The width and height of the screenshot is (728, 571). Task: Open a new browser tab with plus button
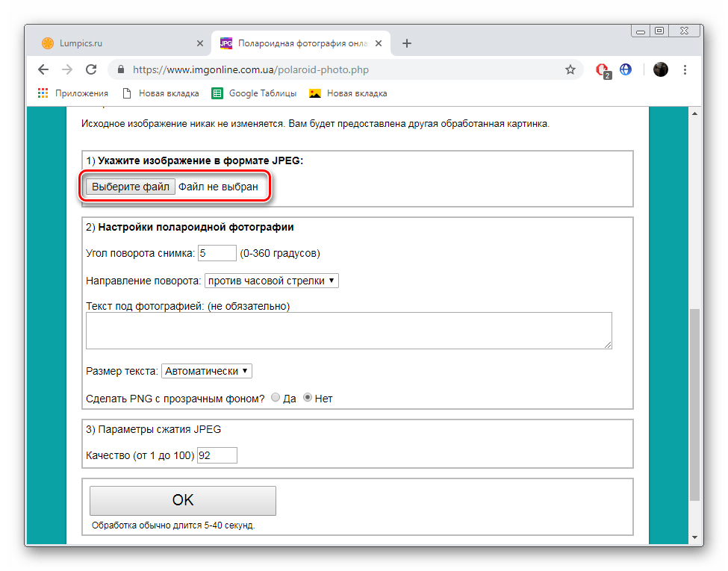point(407,43)
